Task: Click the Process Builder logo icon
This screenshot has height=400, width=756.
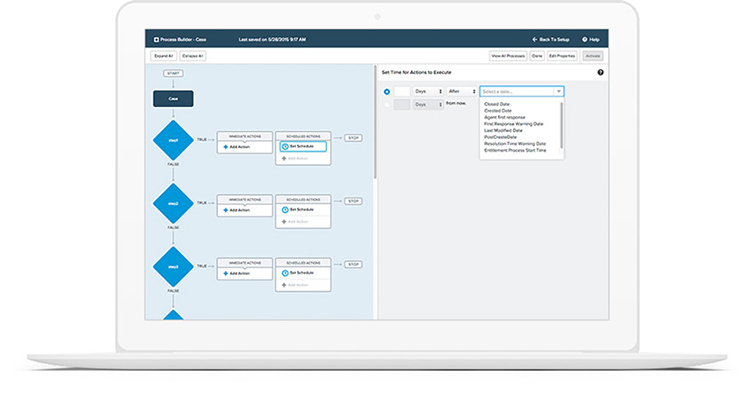Action: coord(156,39)
